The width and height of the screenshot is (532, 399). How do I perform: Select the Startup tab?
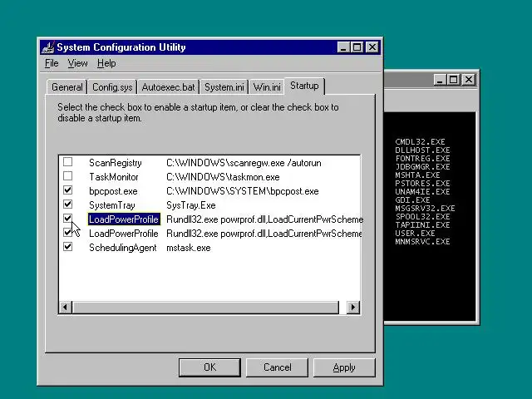pos(304,86)
